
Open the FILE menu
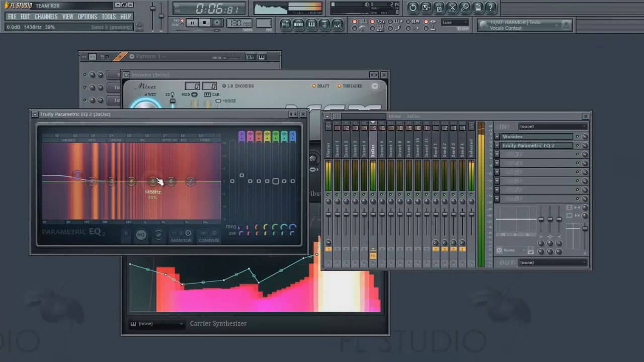[12, 17]
